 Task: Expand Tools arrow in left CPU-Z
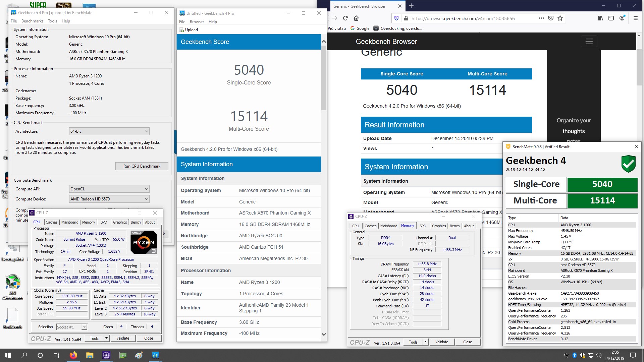coord(106,338)
